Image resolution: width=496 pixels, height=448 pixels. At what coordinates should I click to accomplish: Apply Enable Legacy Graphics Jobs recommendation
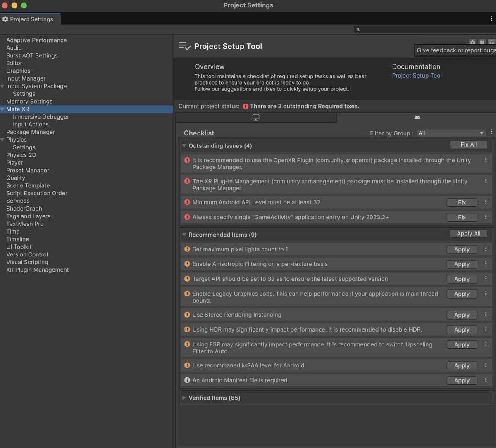[x=462, y=294]
